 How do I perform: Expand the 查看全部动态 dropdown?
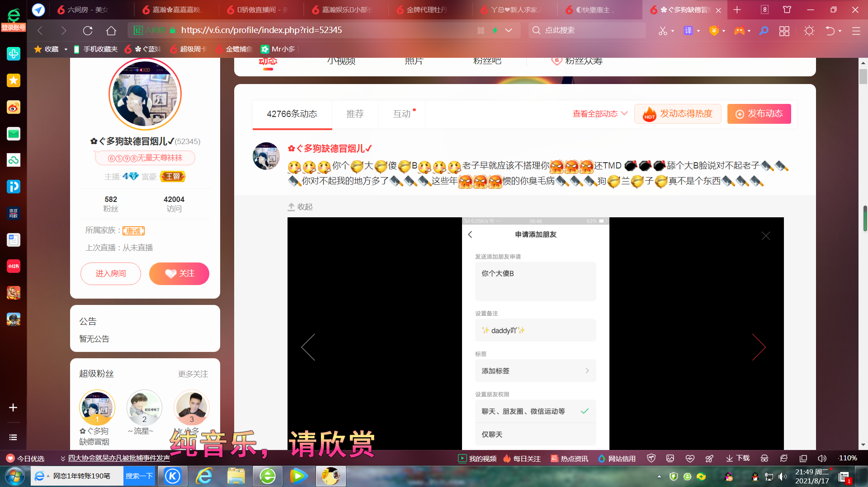(600, 114)
